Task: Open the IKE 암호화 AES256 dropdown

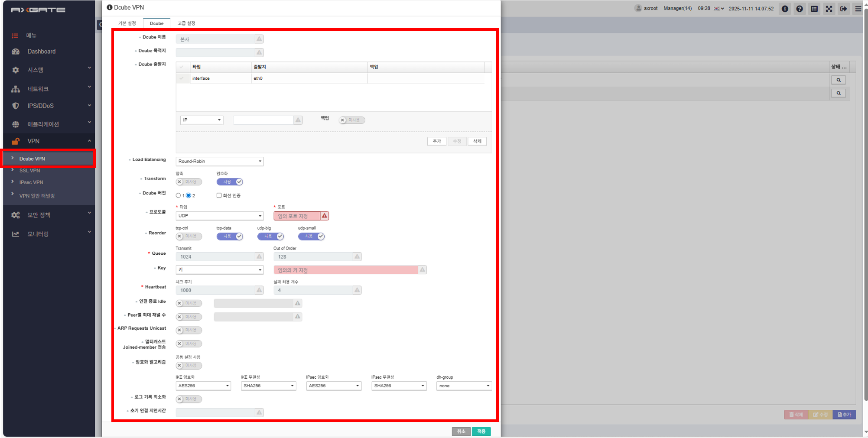Action: (x=203, y=386)
